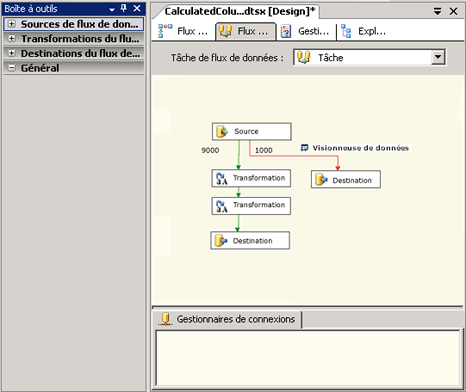Close the Boîte à outils panel
The width and height of the screenshot is (466, 392).
[x=137, y=9]
